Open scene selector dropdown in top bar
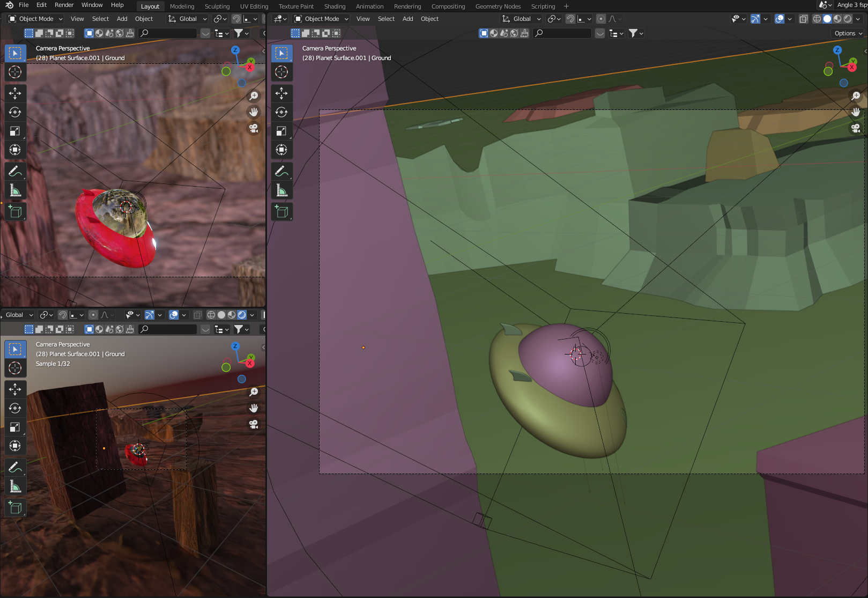This screenshot has width=868, height=598. [x=825, y=5]
